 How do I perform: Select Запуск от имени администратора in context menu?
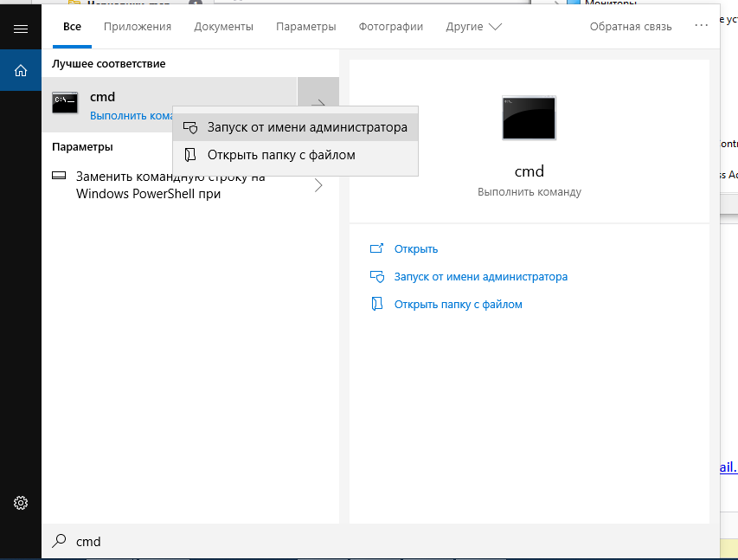(x=306, y=127)
